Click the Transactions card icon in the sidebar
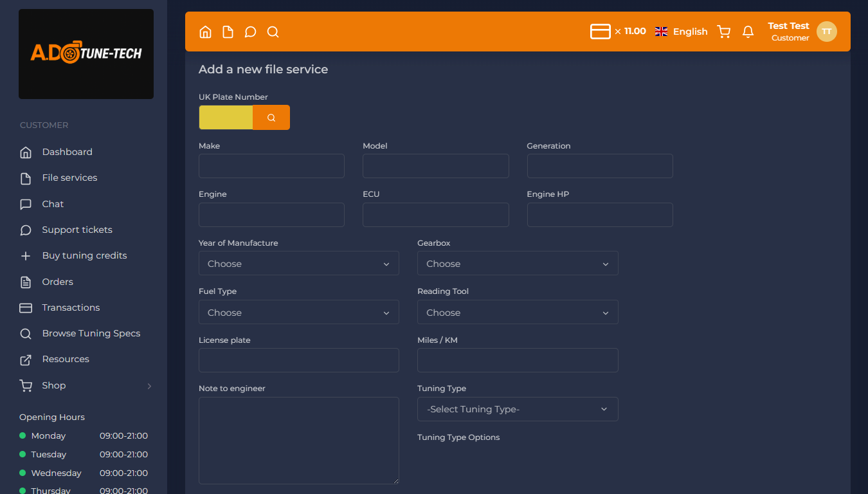Screen dimensions: 868x494 [x=26, y=307]
